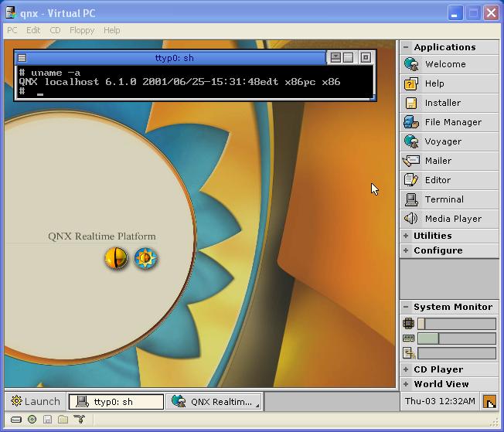Click the memory usage bar
The height and width of the screenshot is (432, 504).
coord(456,338)
